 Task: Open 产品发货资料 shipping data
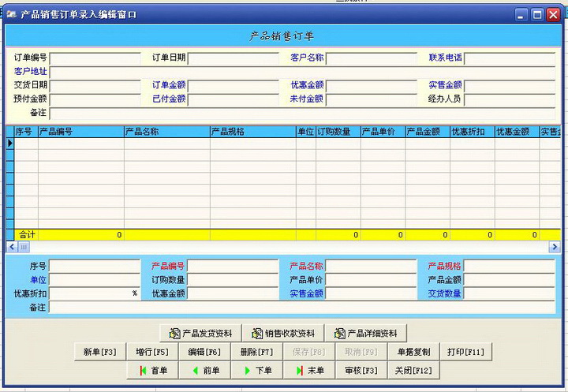[200, 334]
